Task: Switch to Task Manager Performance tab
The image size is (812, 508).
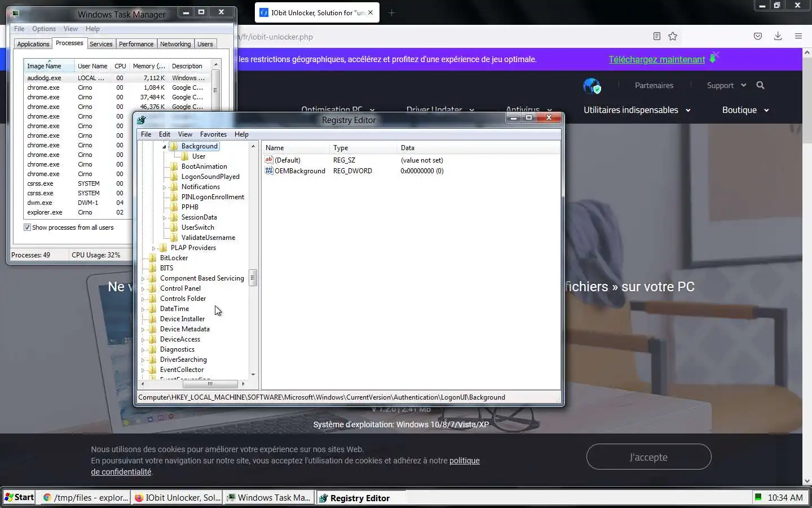Action: [136, 44]
